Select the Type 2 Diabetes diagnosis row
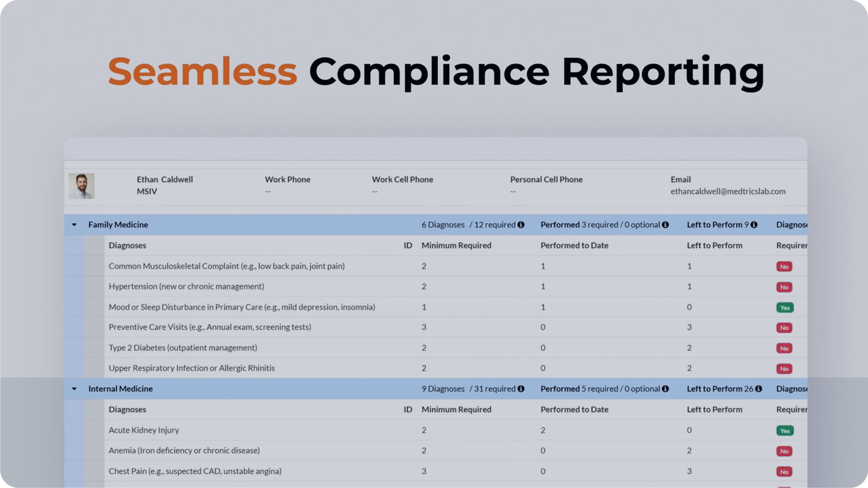 tap(183, 347)
